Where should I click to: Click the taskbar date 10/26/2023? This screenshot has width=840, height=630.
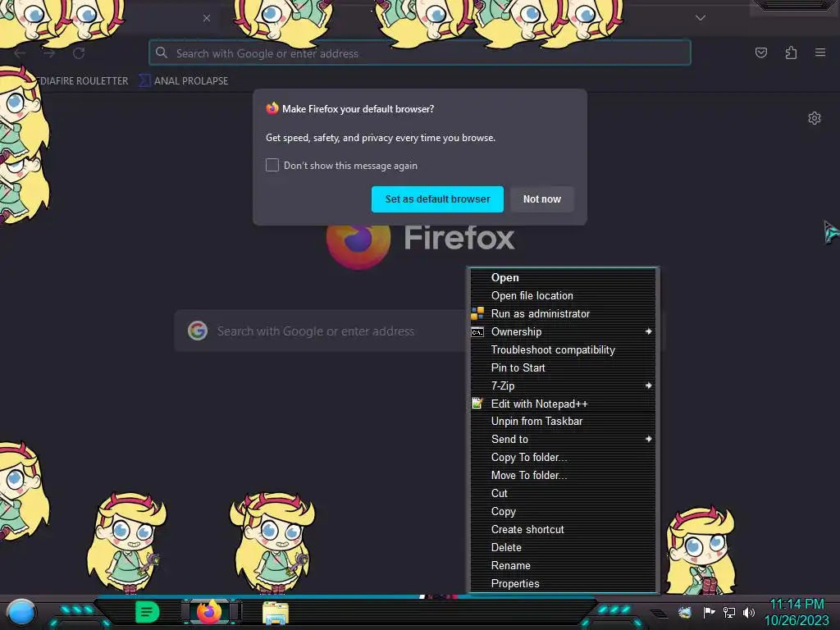coord(796,620)
